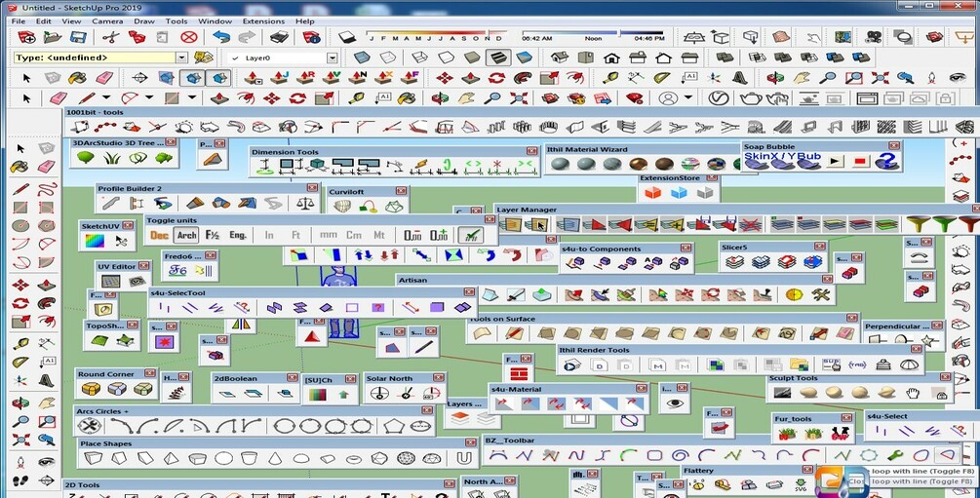980x498 pixels.
Task: Click the first Slicer5 icon
Action: [x=734, y=262]
